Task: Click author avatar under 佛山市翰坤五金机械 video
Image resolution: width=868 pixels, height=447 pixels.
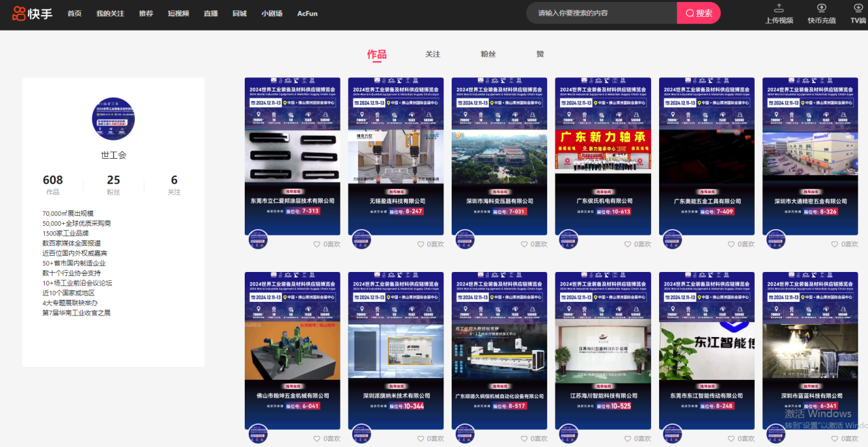Action: (258, 434)
